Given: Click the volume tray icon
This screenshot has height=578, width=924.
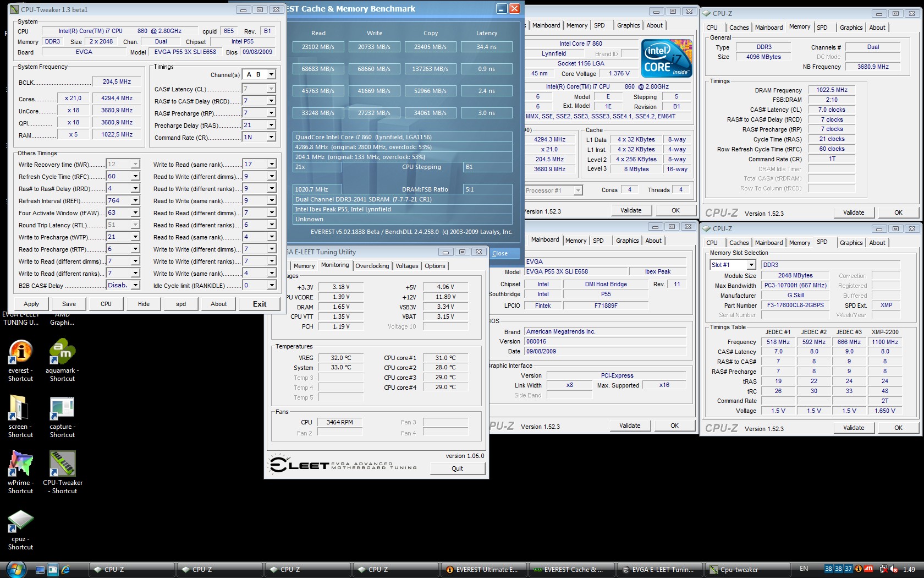Looking at the screenshot, I should pyautogui.click(x=894, y=569).
